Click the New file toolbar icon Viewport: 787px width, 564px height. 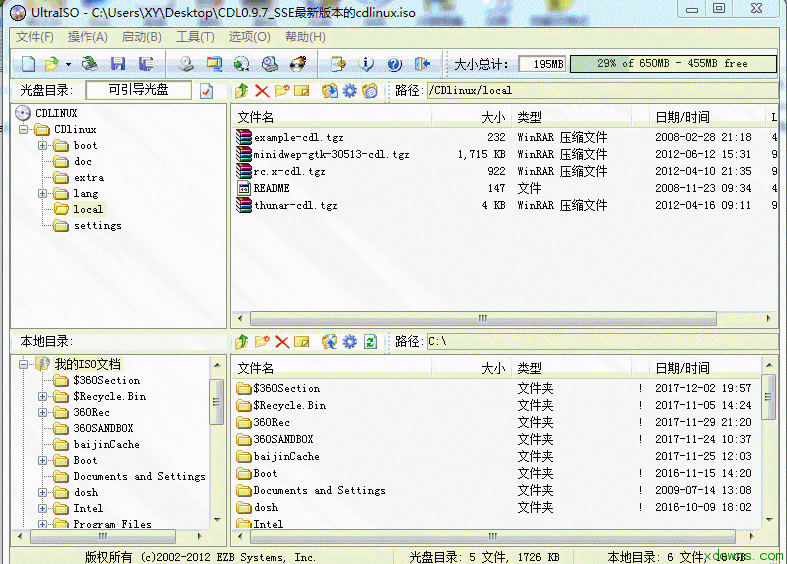(x=28, y=64)
